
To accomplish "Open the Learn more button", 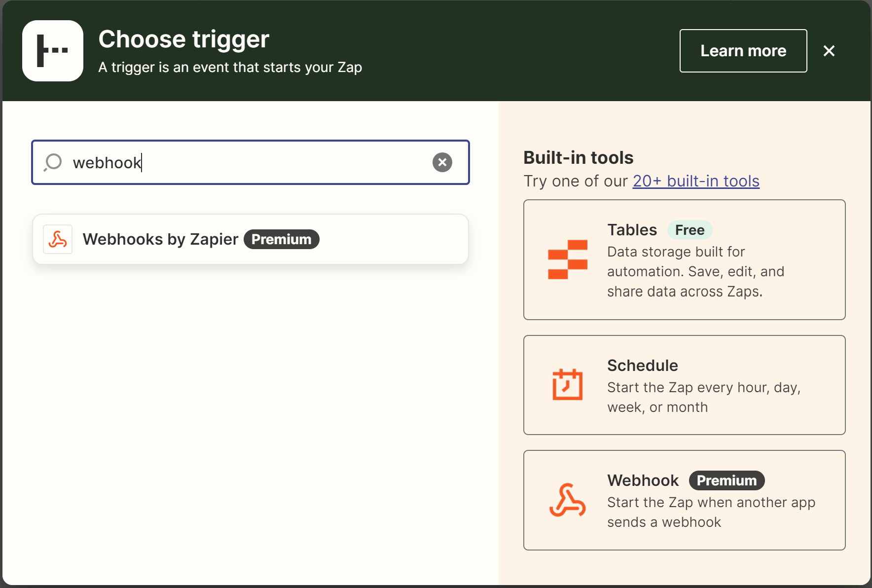I will point(743,51).
